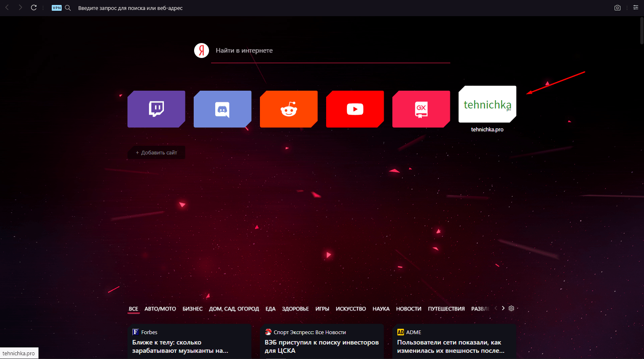Open the GX Corner speed dial tile
The image size is (644, 359).
point(421,109)
